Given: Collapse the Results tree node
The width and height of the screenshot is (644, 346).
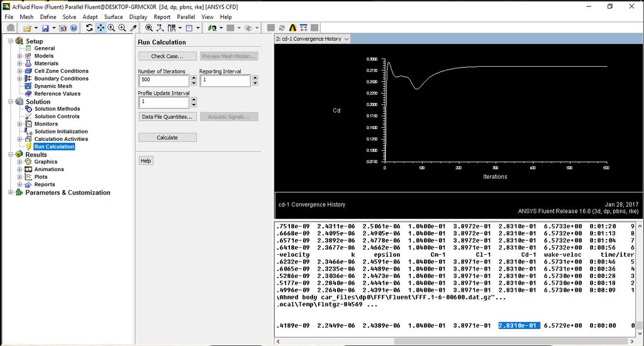Looking at the screenshot, I should [11, 155].
